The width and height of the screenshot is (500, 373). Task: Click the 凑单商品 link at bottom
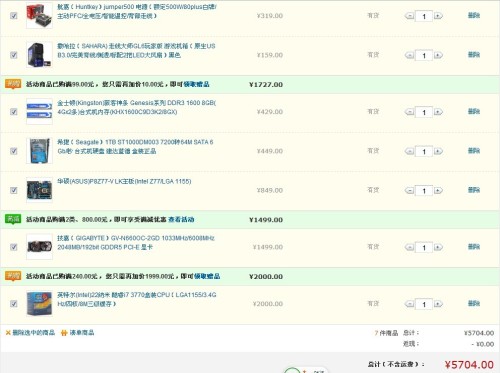pyautogui.click(x=82, y=333)
